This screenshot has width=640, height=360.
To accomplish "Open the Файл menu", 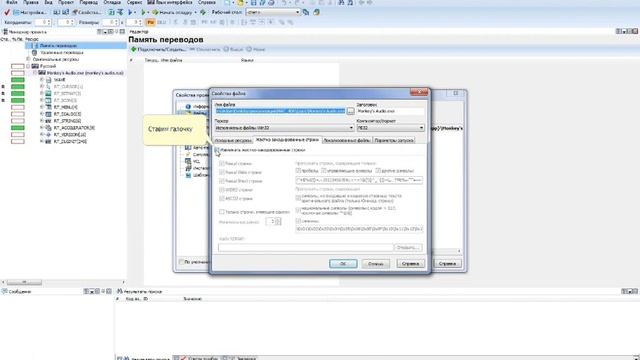I will 12,2.
